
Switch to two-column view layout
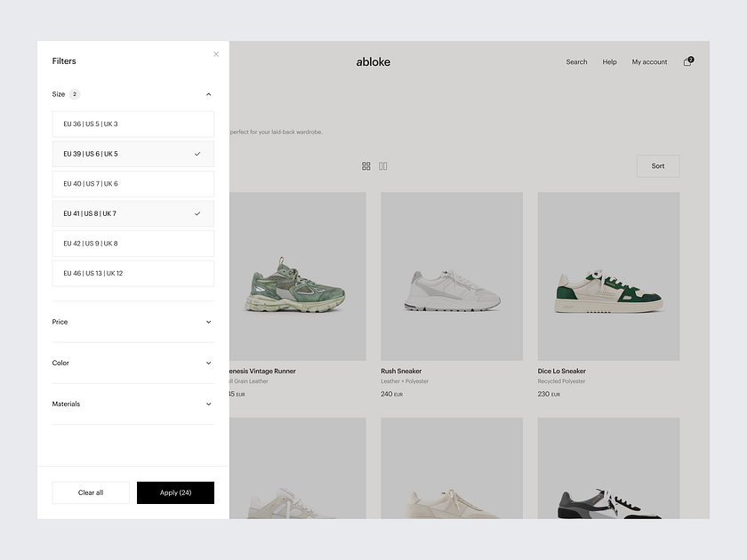click(x=382, y=165)
